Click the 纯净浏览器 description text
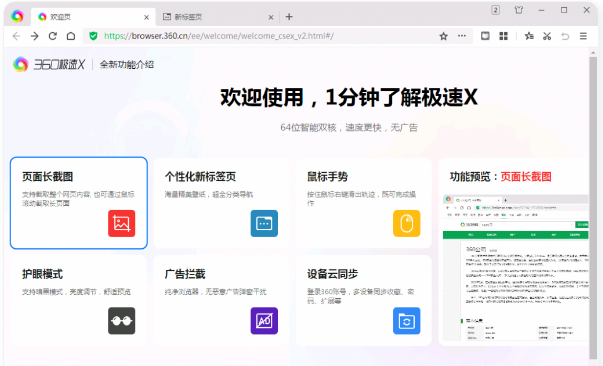 point(215,292)
